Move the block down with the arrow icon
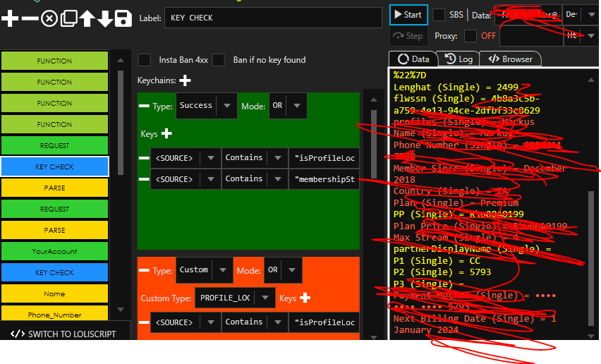The width and height of the screenshot is (601, 364). [x=104, y=18]
